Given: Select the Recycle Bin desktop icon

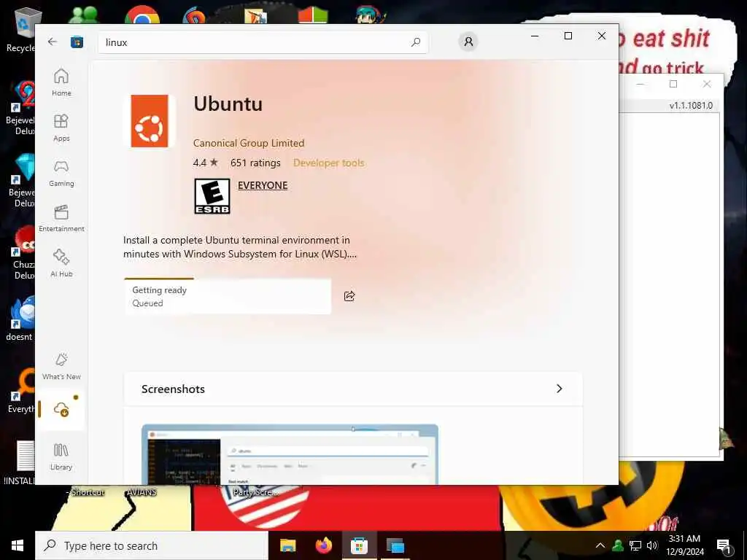Looking at the screenshot, I should click(x=21, y=29).
